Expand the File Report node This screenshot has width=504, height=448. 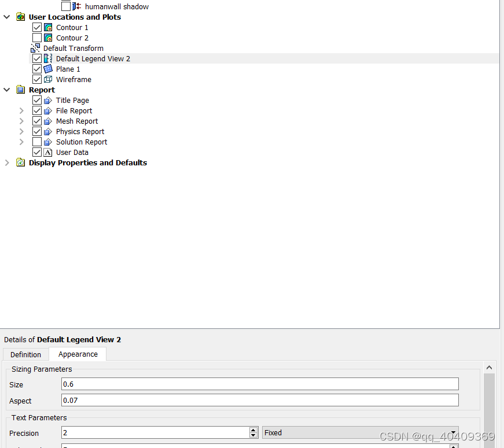click(x=21, y=110)
